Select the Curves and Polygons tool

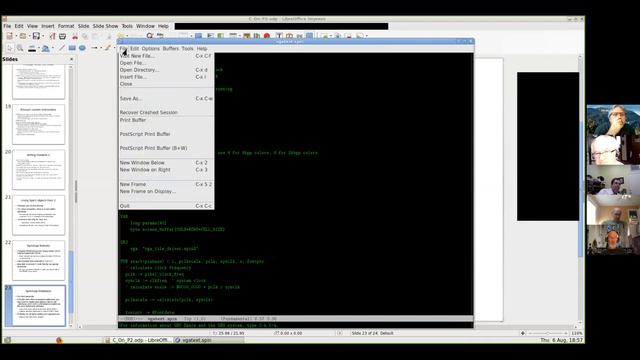(x=107, y=48)
